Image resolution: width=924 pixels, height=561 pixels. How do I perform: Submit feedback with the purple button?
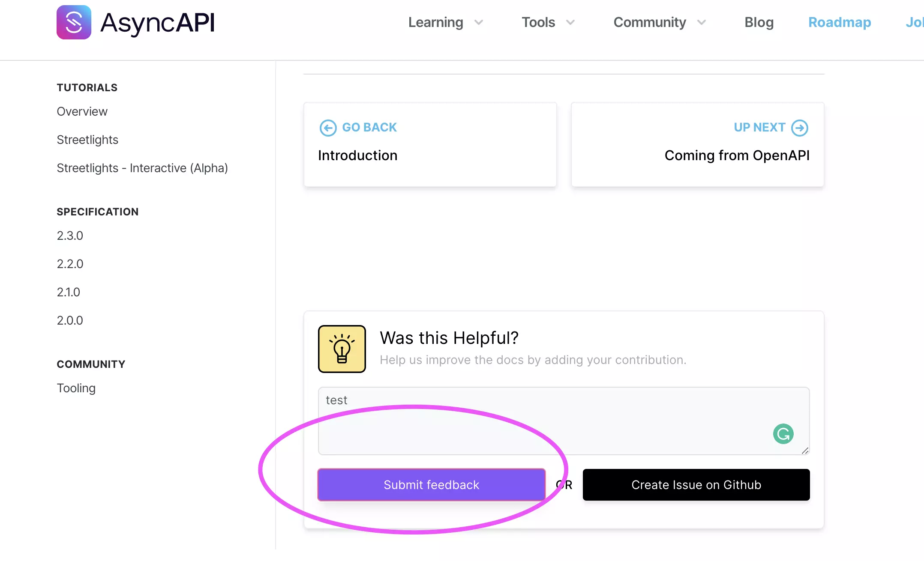click(x=431, y=484)
